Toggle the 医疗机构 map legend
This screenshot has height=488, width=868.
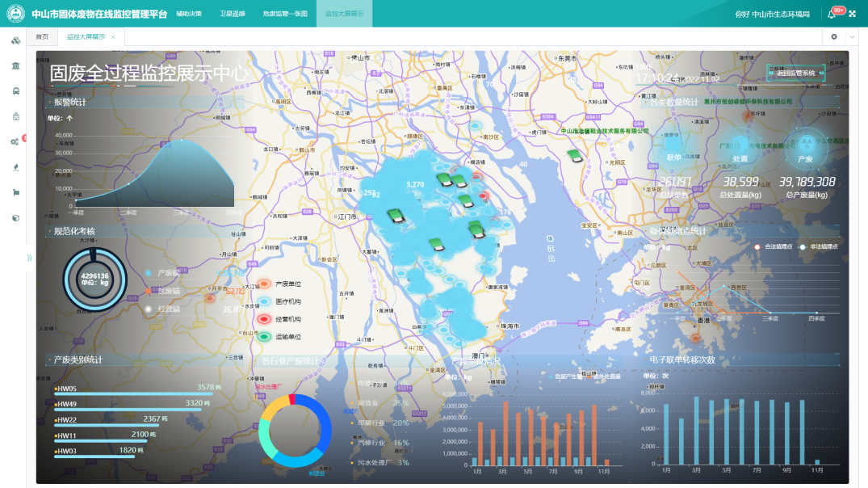281,302
